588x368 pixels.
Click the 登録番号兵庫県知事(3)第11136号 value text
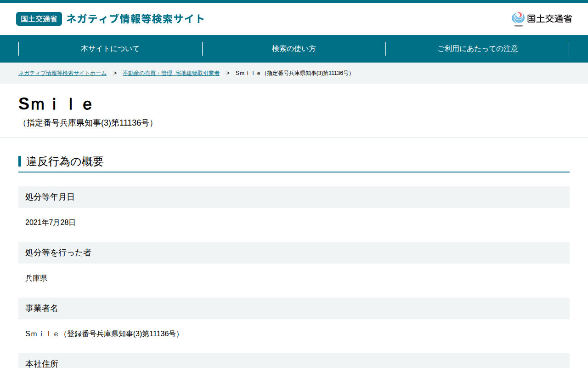click(104, 334)
